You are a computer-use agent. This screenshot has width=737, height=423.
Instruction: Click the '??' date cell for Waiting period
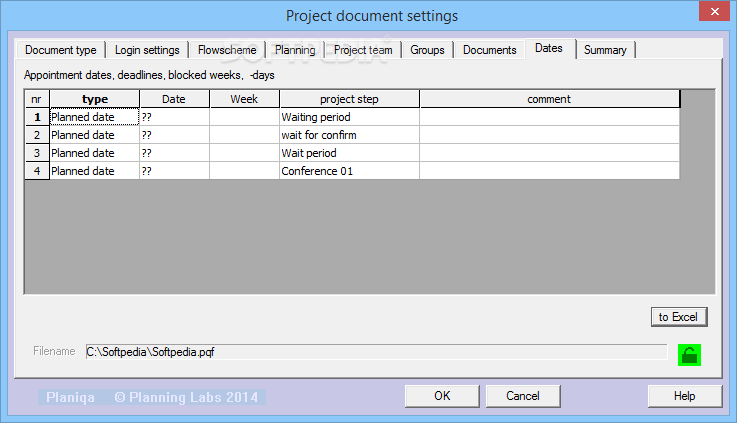(x=174, y=117)
